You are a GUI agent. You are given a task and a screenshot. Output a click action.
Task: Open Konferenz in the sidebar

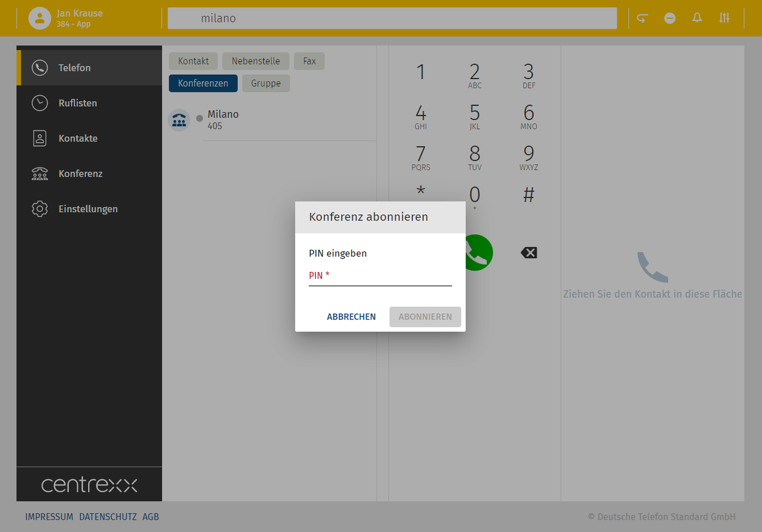pos(80,174)
